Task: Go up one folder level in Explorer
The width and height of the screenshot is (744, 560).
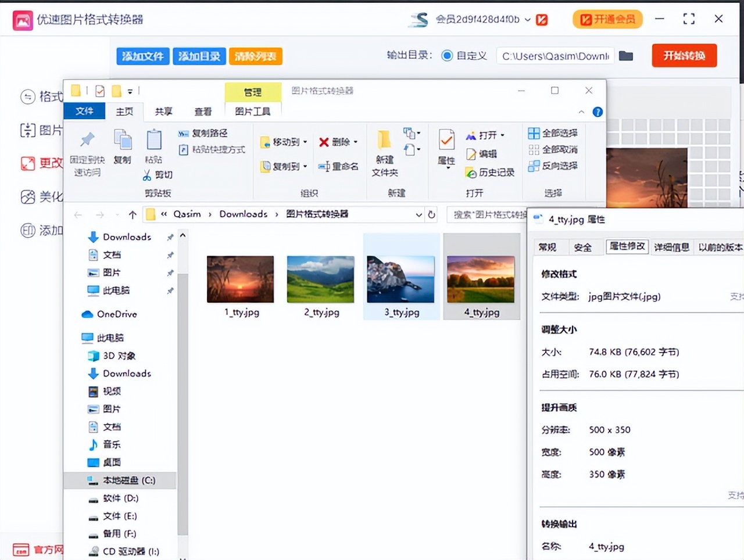Action: (x=133, y=215)
